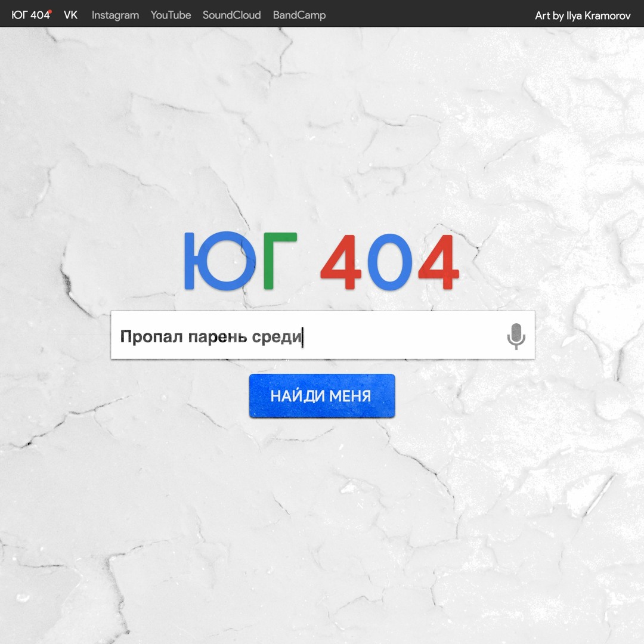The image size is (644, 644).
Task: Visit the SoundCloud profile link
Action: click(x=231, y=15)
